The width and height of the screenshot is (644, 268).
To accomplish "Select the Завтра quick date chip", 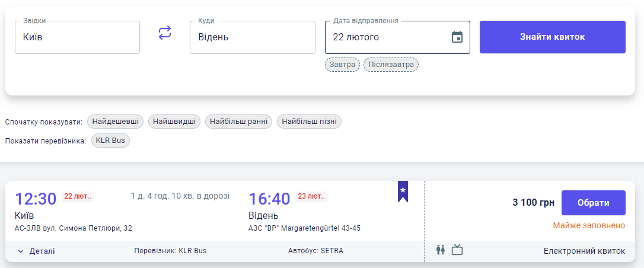I will [342, 64].
